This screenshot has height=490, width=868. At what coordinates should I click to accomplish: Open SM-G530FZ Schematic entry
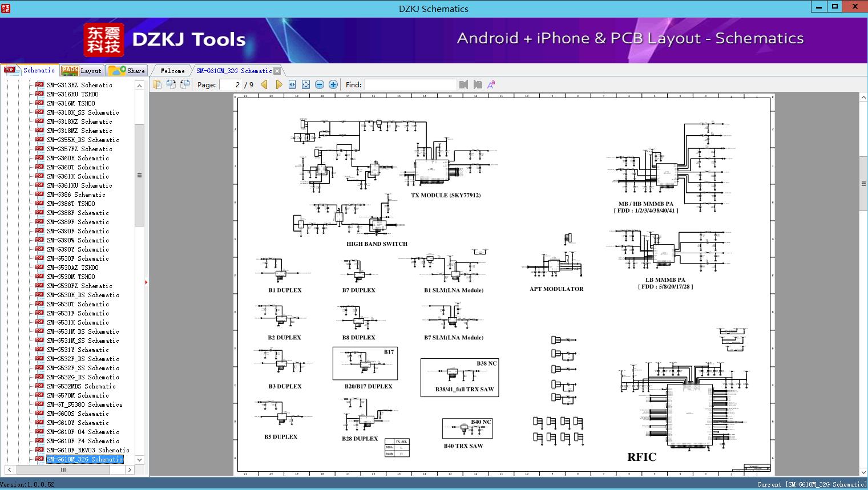pos(79,286)
